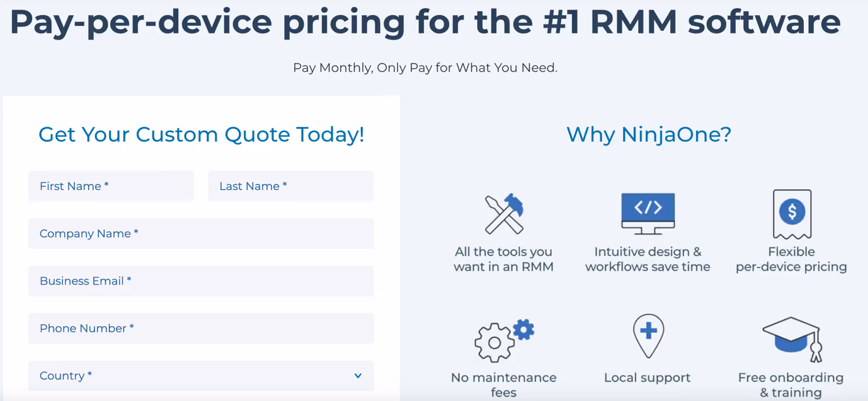868x401 pixels.
Task: Click 'Pay Monthly, Only Pay for What You Need.'
Action: [425, 67]
